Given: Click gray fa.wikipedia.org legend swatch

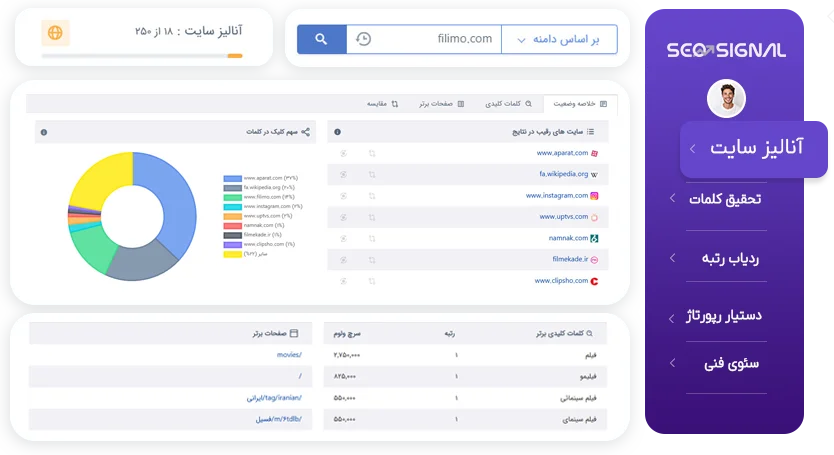Looking at the screenshot, I should coord(232,188).
